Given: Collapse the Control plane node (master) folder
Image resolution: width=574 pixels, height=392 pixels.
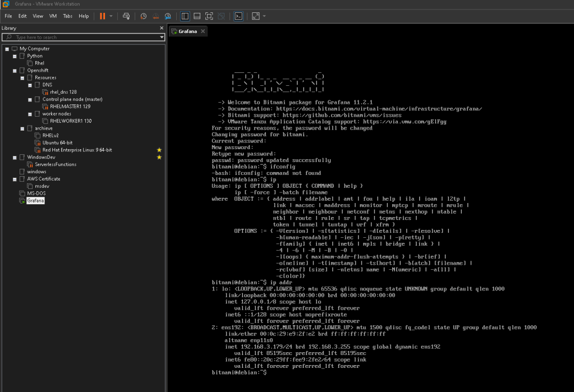Looking at the screenshot, I should pyautogui.click(x=30, y=100).
